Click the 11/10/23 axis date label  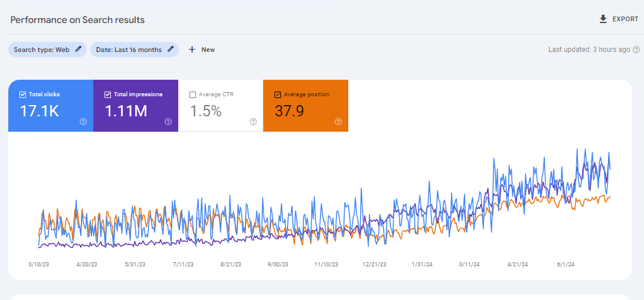pyautogui.click(x=326, y=265)
